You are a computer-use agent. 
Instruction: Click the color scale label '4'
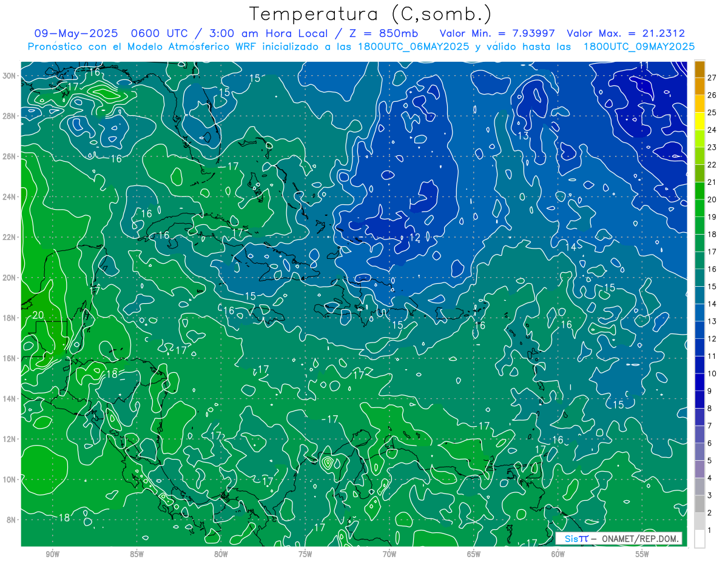(x=710, y=478)
